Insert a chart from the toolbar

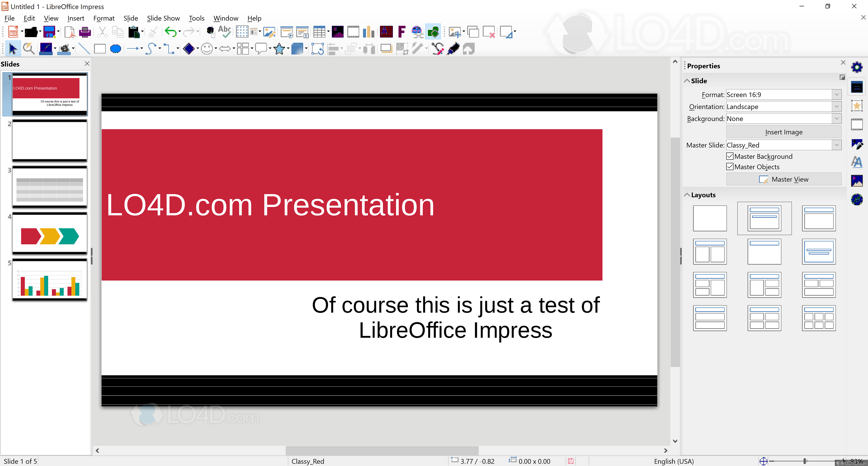[x=369, y=32]
